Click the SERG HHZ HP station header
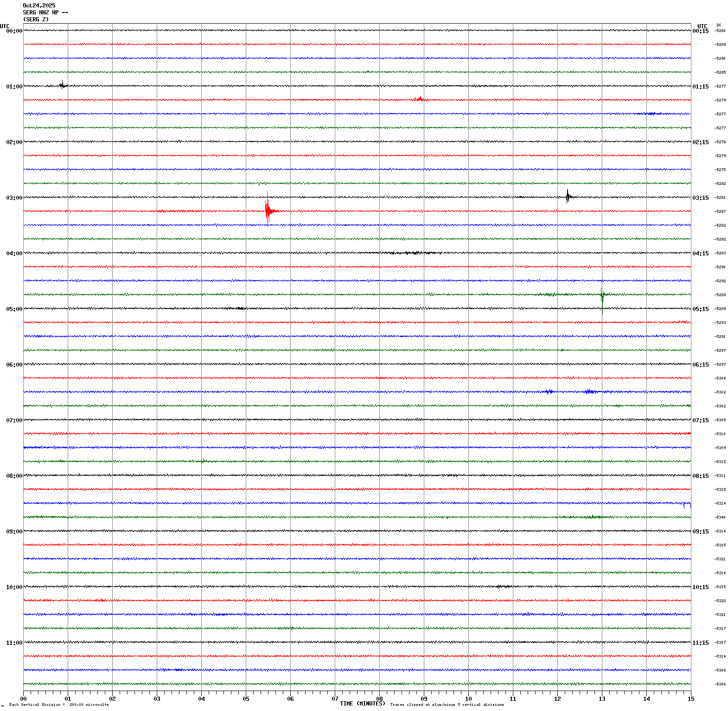The height and width of the screenshot is (711, 728). pos(45,13)
